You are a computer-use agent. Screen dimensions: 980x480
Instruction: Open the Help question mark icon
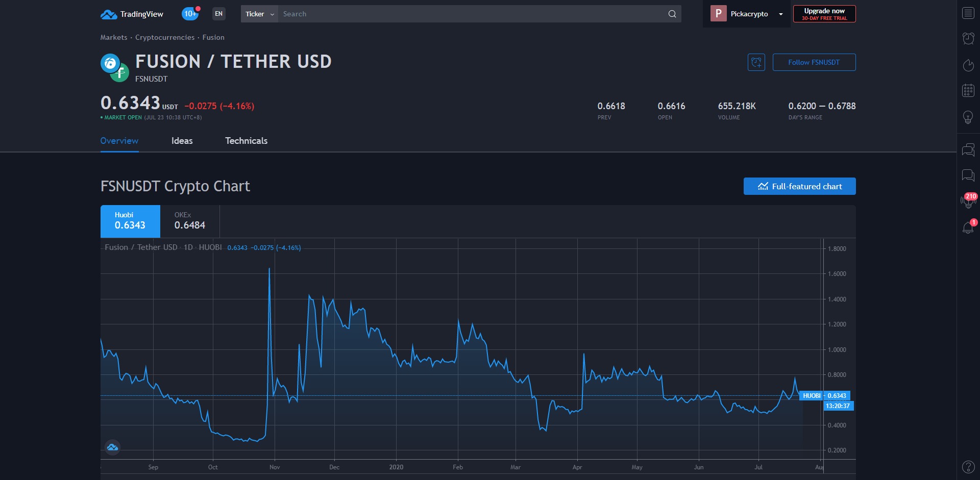click(x=968, y=467)
